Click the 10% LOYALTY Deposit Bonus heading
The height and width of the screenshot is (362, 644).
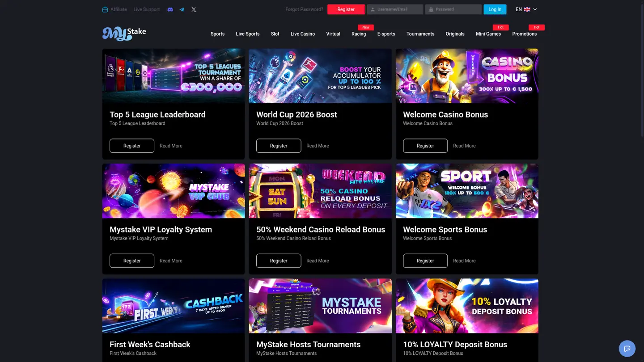[x=455, y=345]
